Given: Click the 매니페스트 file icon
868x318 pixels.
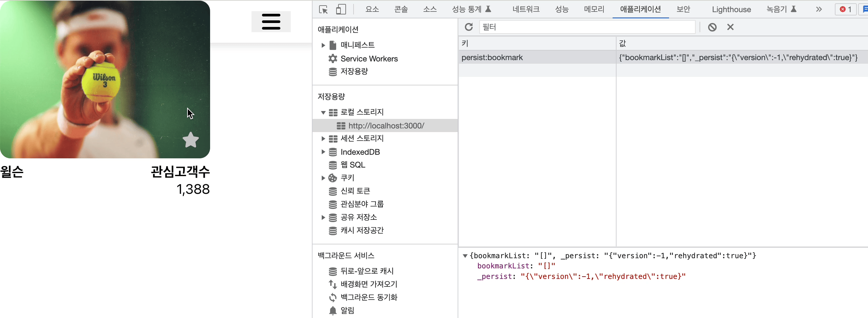Looking at the screenshot, I should tap(333, 45).
